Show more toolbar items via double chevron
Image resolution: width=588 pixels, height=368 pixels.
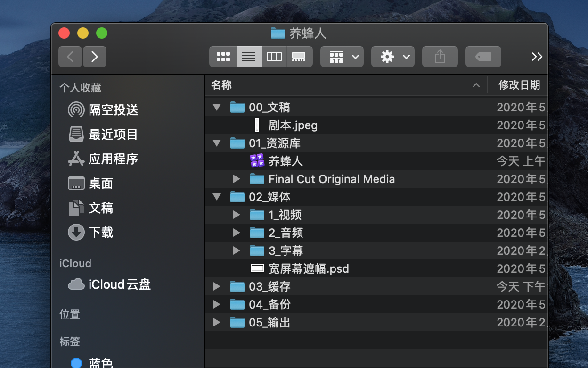point(537,57)
